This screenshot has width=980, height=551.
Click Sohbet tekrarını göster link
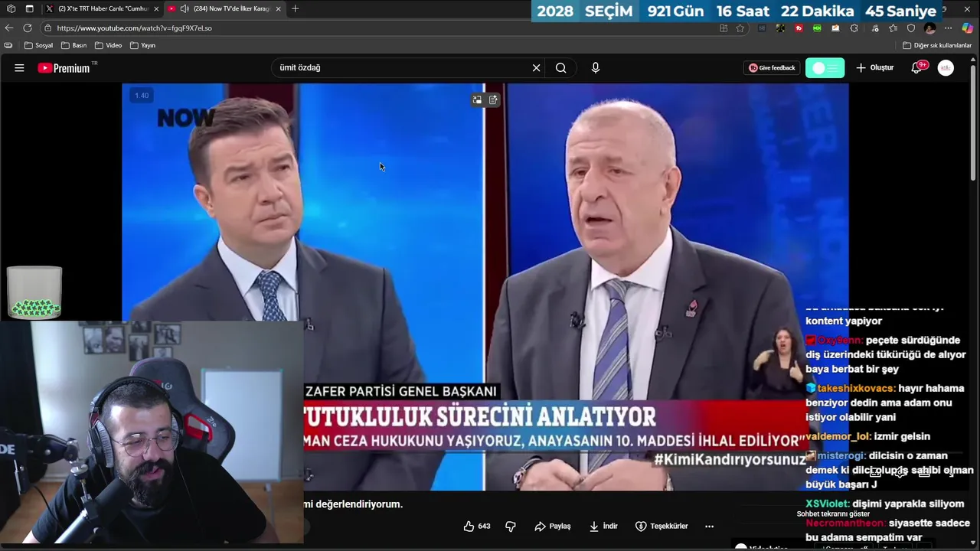click(833, 514)
